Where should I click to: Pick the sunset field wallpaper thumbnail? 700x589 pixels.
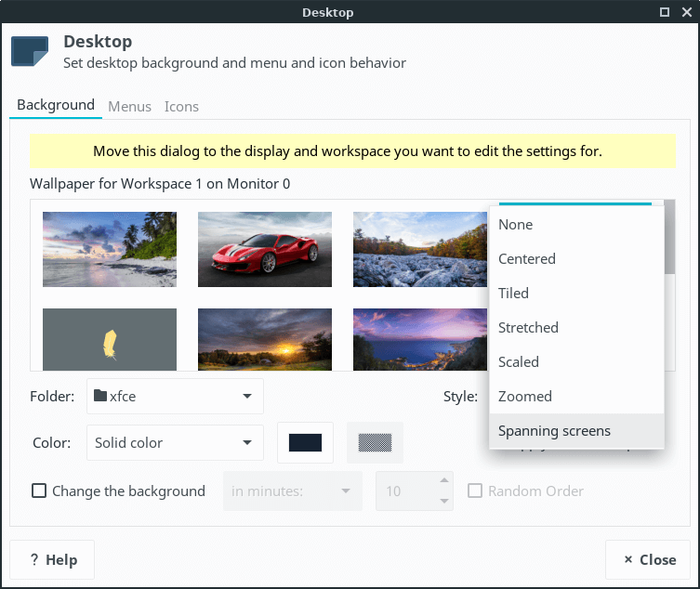click(x=265, y=340)
